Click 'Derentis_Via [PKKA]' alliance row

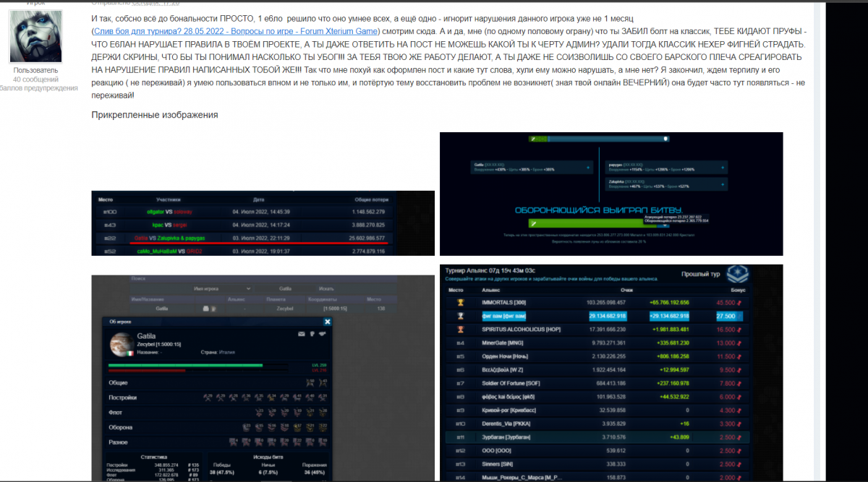point(506,423)
